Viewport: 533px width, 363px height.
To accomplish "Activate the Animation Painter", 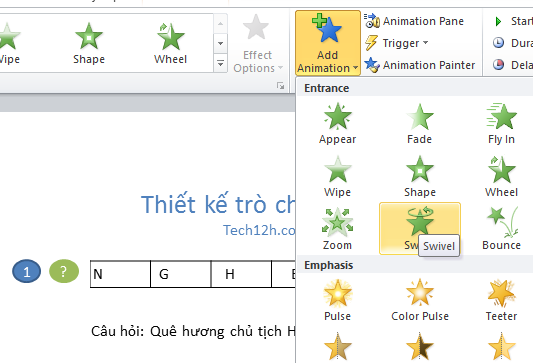I will (x=419, y=65).
